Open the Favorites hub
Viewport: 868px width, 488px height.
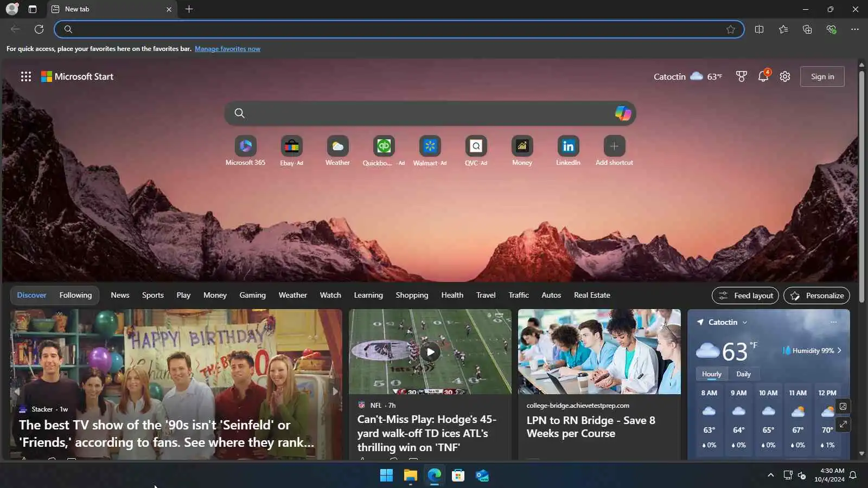783,29
